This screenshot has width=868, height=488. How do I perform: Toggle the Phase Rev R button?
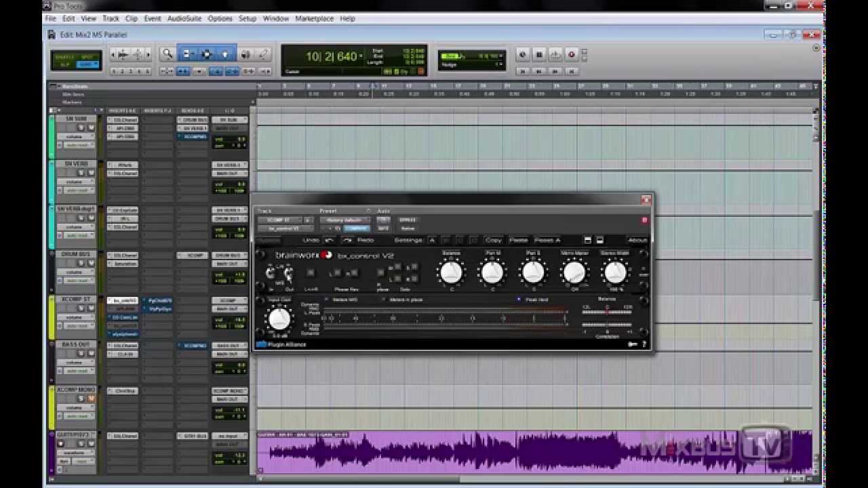click(355, 272)
